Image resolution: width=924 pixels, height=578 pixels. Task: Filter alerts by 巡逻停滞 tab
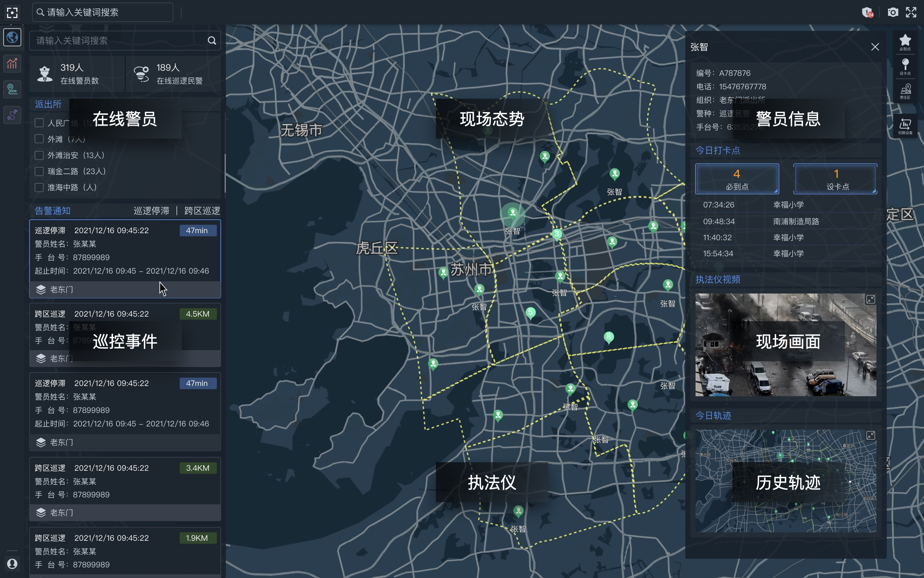click(151, 211)
